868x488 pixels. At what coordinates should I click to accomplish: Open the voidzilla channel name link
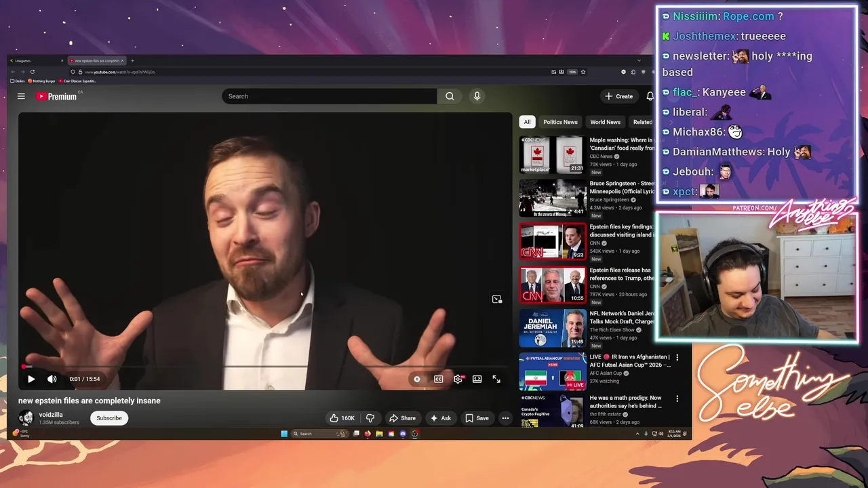pyautogui.click(x=51, y=414)
